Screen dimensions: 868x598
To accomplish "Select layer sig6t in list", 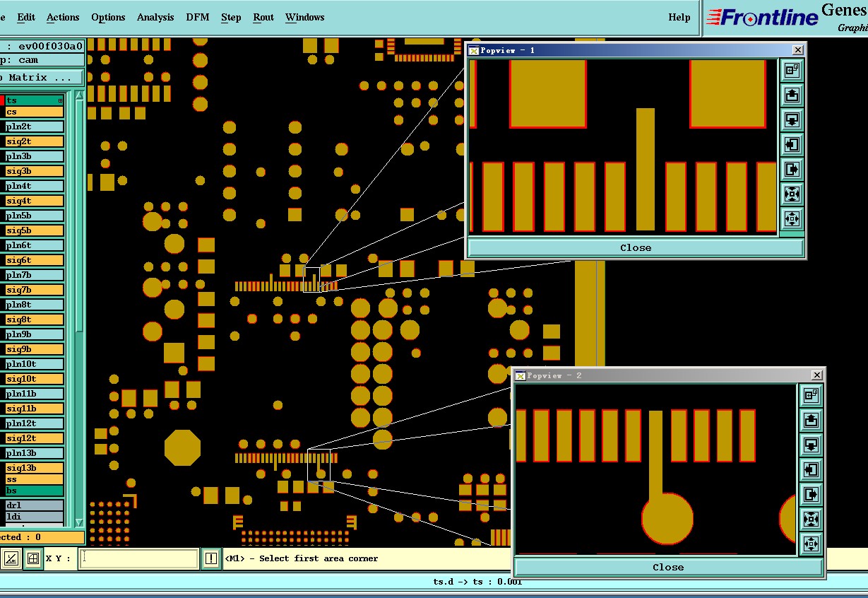I will 35,260.
